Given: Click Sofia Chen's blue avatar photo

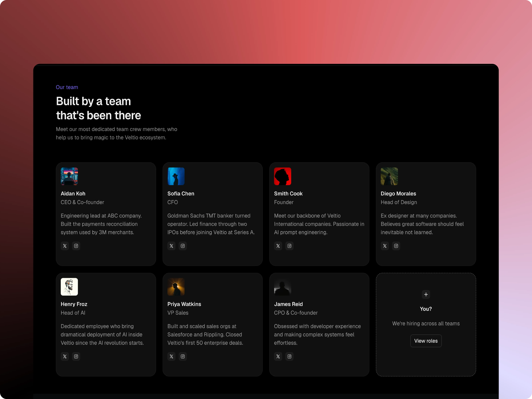Looking at the screenshot, I should pyautogui.click(x=176, y=176).
